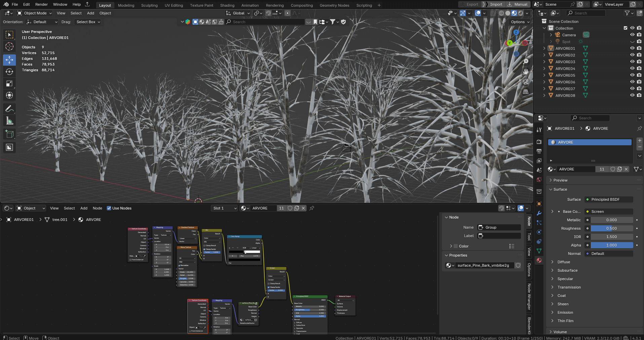Choose the Annotate pencil tool
This screenshot has width=644, height=340.
[9, 109]
